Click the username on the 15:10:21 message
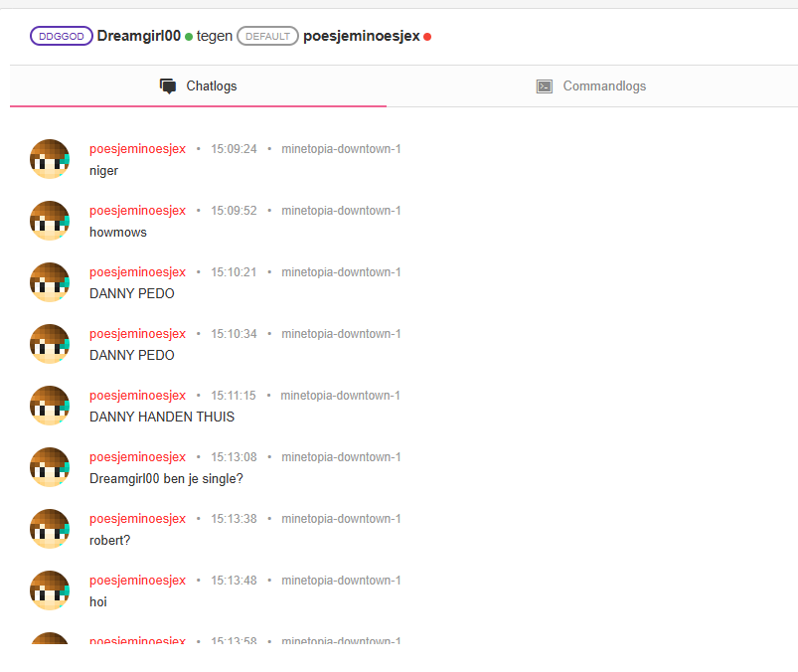The height and width of the screenshot is (672, 798). tap(137, 272)
